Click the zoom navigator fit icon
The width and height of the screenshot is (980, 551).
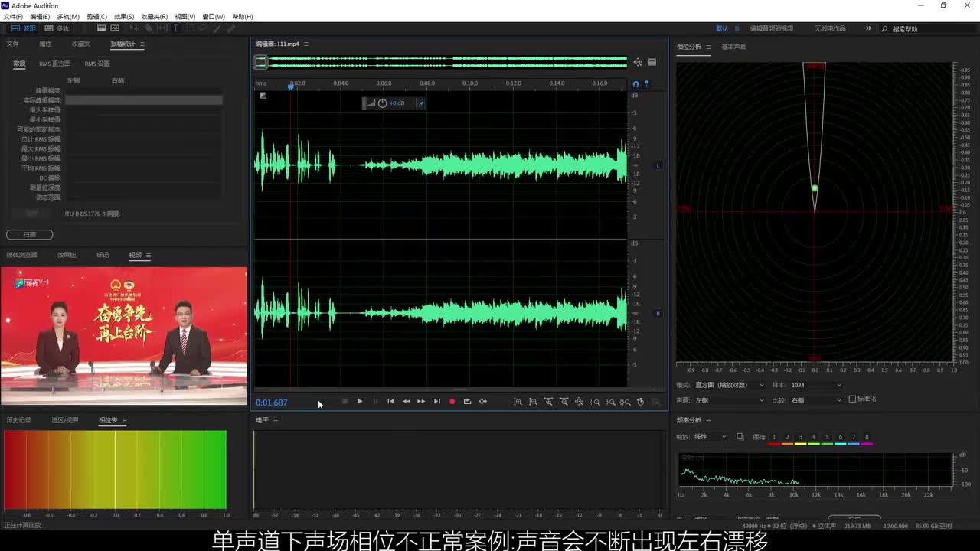[x=638, y=62]
